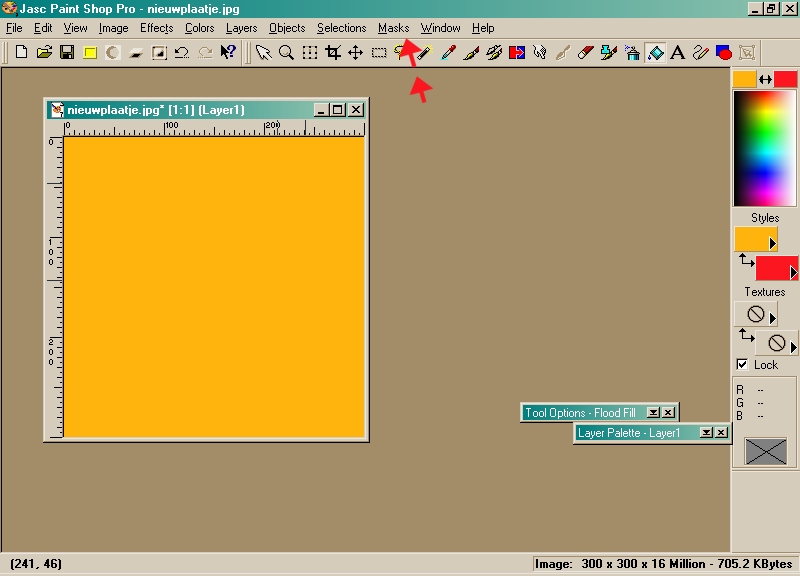The width and height of the screenshot is (800, 576).
Task: Choose the Flood Fill tool
Action: (x=655, y=53)
